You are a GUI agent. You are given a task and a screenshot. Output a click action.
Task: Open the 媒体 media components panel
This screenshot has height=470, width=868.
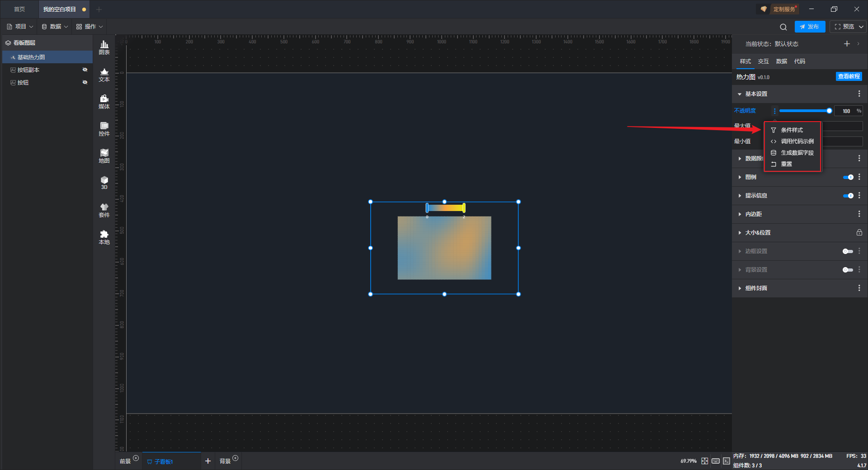point(104,102)
